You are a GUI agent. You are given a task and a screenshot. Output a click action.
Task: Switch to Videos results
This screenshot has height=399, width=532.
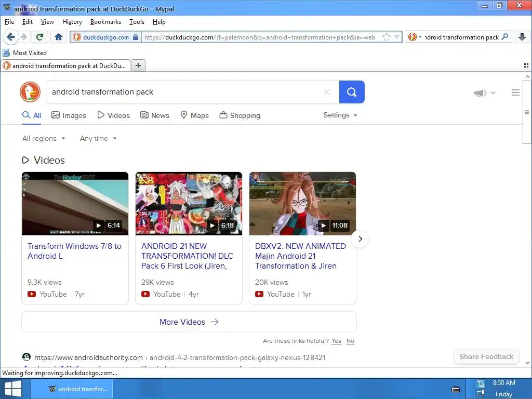coord(113,115)
